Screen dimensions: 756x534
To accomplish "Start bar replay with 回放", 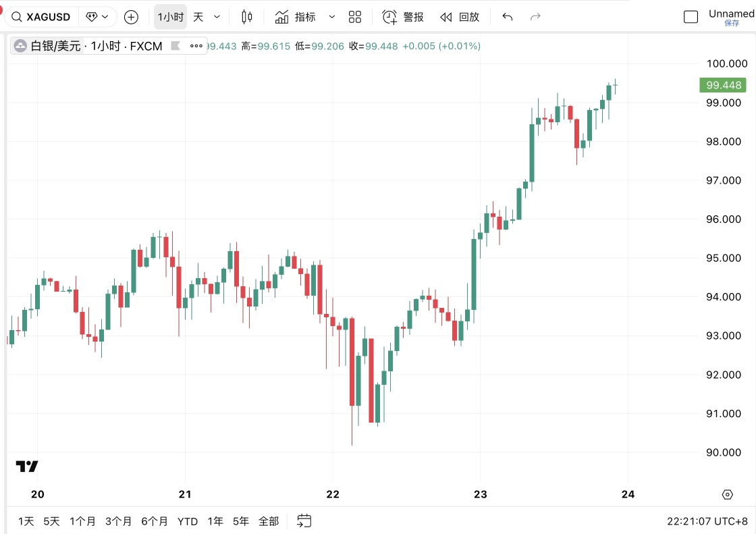I will [460, 17].
